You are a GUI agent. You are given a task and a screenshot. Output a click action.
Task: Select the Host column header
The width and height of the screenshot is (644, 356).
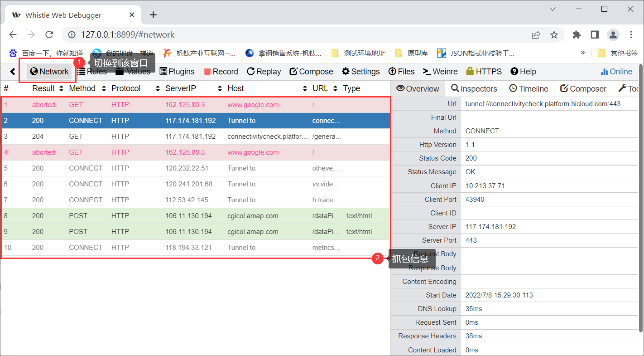click(235, 88)
